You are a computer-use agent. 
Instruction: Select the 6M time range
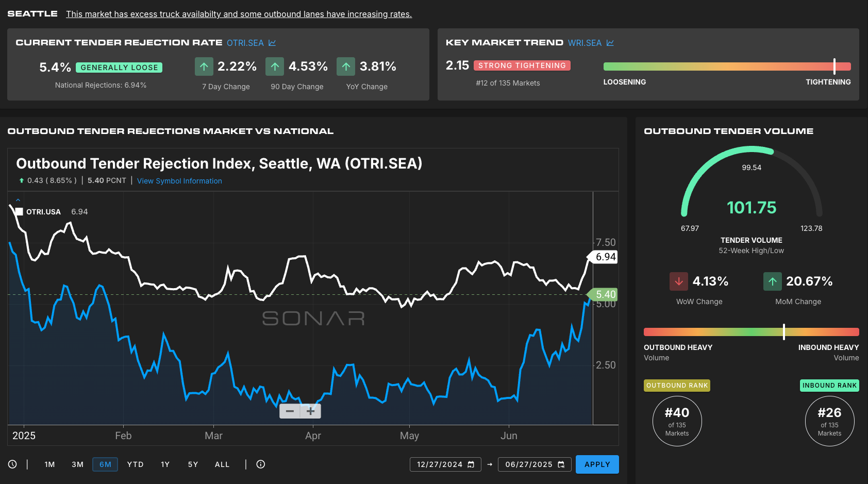click(x=105, y=464)
